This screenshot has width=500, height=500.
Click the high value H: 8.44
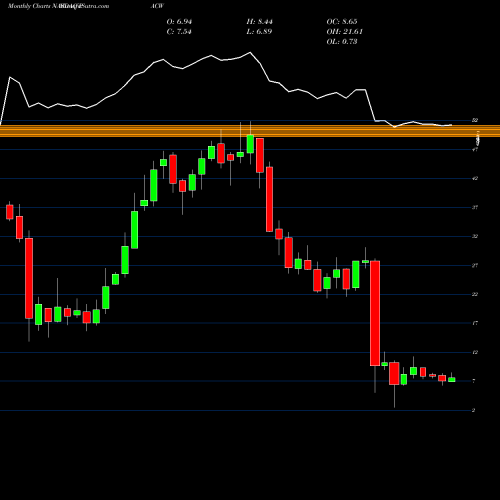tap(259, 22)
